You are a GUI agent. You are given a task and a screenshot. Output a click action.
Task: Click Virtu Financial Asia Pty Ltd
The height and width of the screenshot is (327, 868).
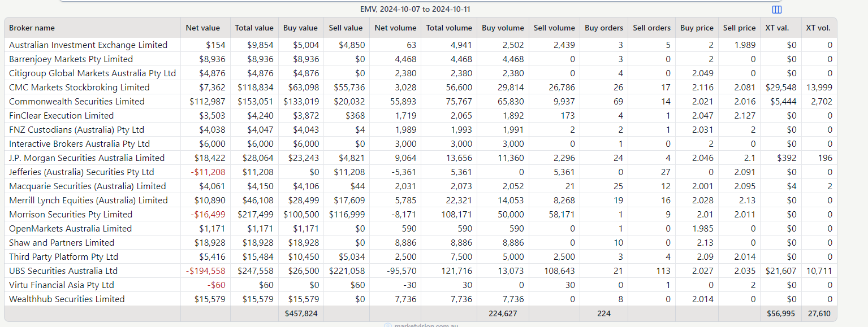coord(62,285)
